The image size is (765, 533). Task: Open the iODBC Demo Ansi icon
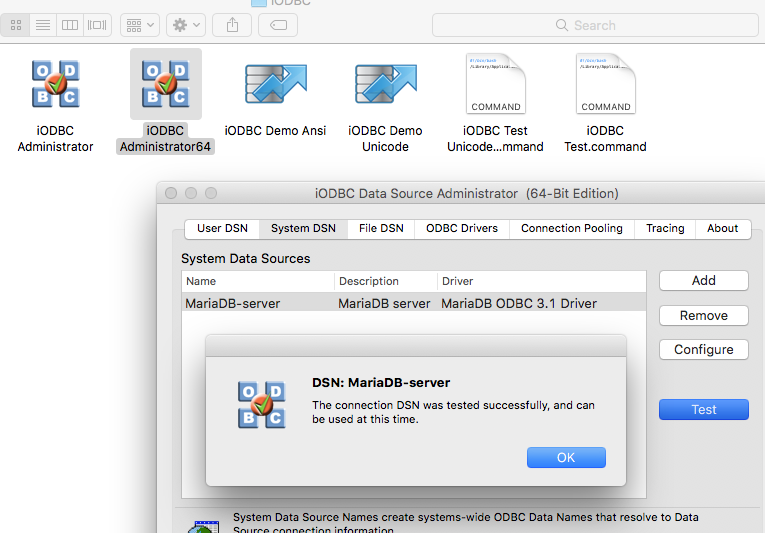[x=276, y=84]
